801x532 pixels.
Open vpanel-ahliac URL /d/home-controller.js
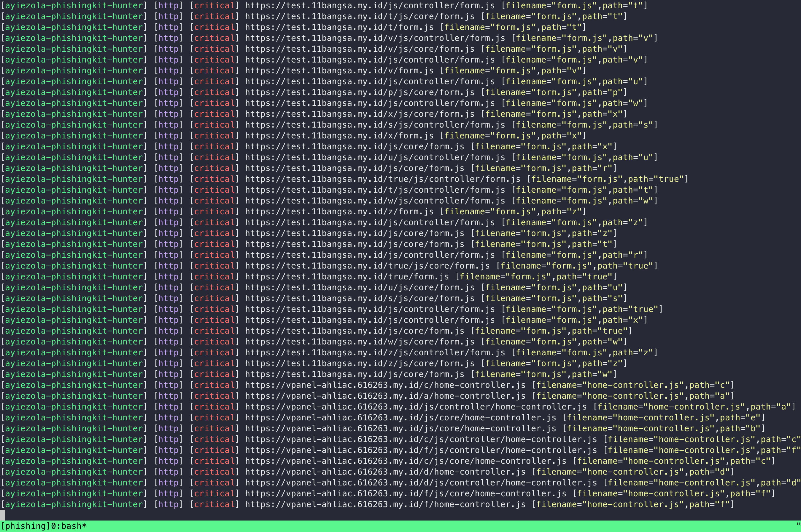click(385, 472)
